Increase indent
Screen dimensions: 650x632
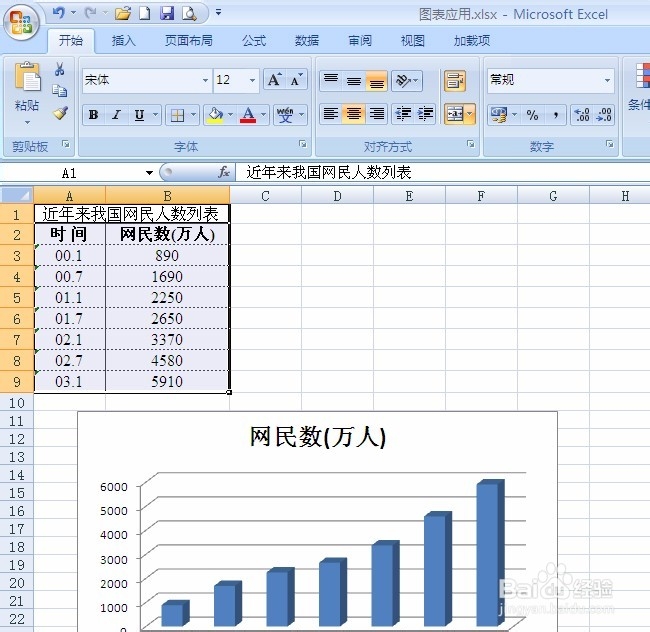(425, 114)
